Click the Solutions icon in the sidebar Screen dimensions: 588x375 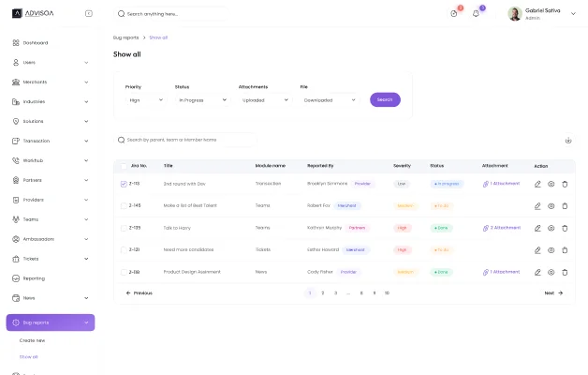point(16,121)
